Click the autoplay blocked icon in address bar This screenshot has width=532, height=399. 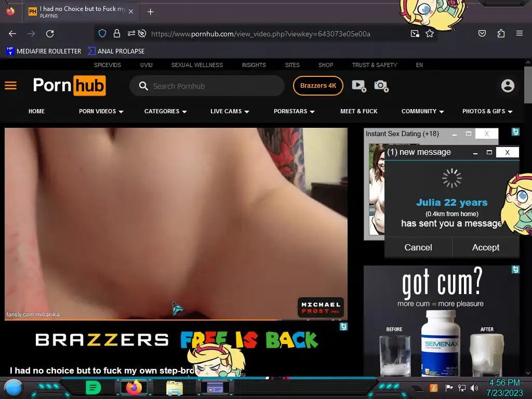[142, 33]
